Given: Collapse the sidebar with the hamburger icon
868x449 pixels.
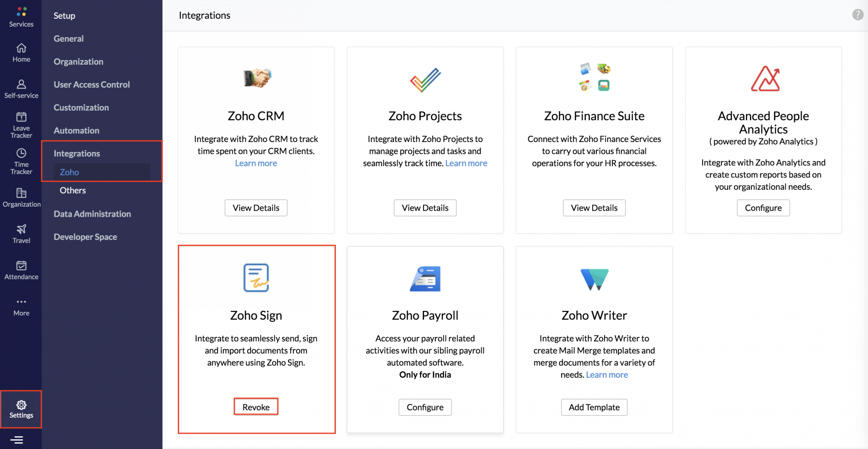Looking at the screenshot, I should [x=17, y=439].
